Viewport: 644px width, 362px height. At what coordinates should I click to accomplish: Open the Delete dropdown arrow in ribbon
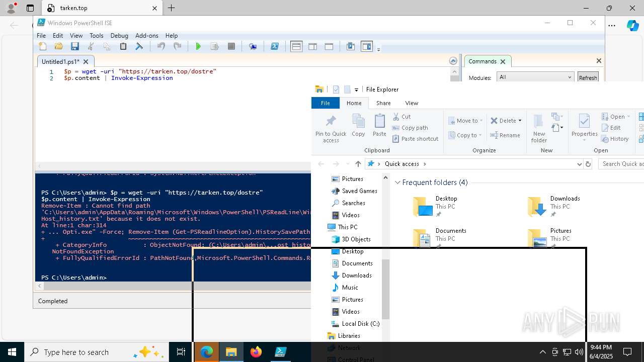(x=520, y=121)
